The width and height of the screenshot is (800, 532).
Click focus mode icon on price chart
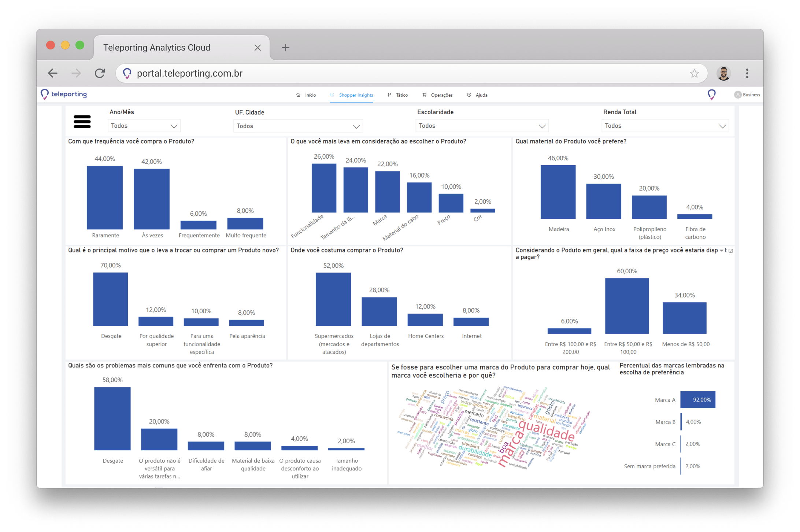point(731,251)
